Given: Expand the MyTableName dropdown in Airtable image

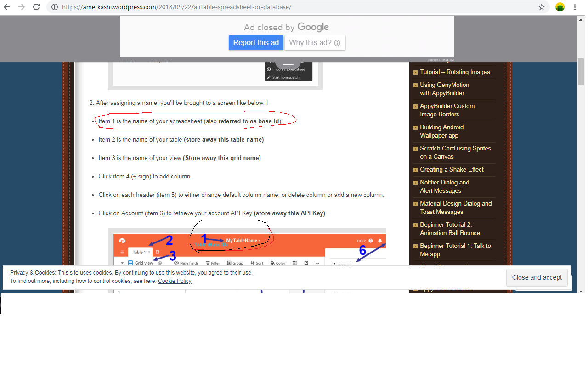Looking at the screenshot, I should 259,241.
